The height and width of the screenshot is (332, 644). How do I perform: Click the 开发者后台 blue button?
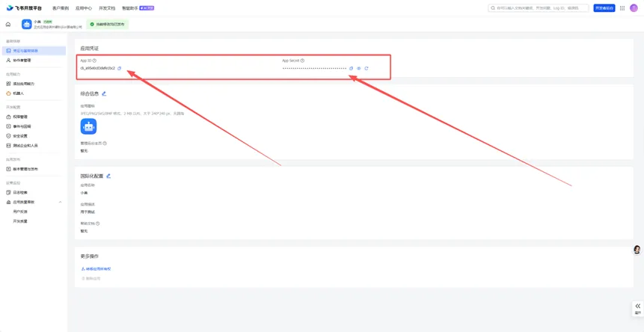[604, 8]
